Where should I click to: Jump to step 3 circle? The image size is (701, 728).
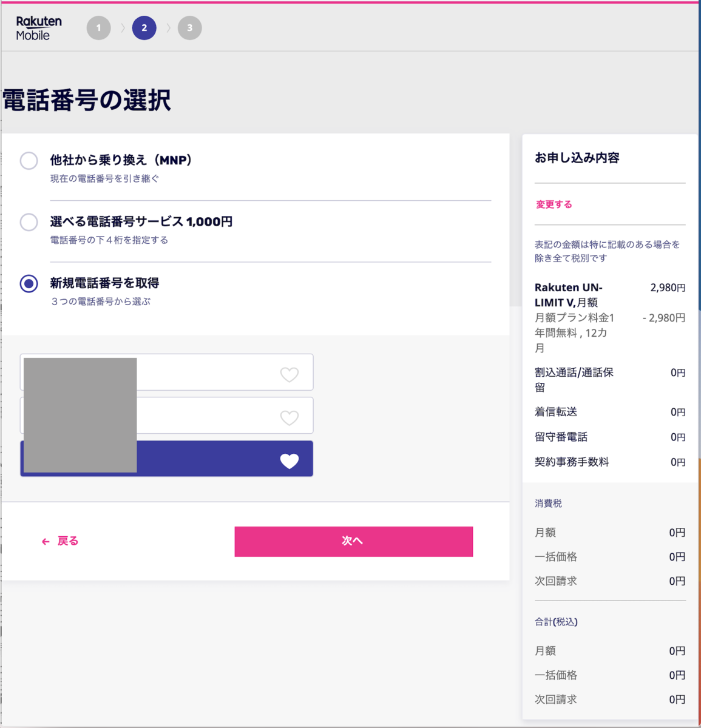[x=189, y=28]
